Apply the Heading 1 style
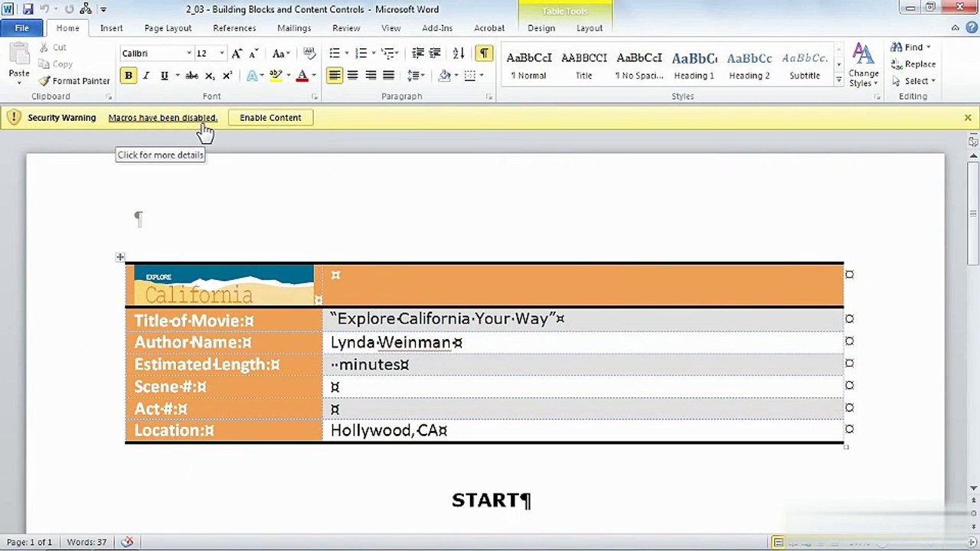The width and height of the screenshot is (980, 551). tap(694, 65)
